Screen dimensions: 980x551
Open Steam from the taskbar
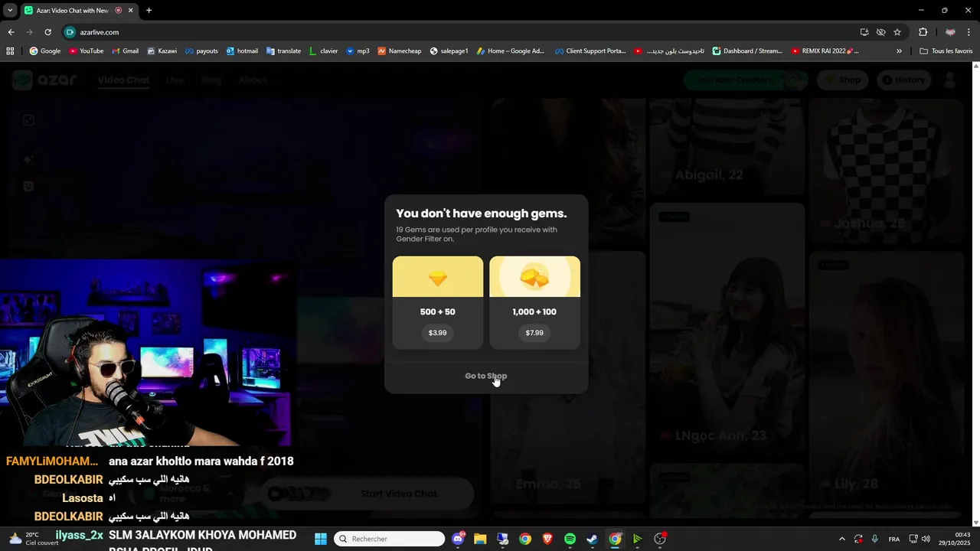592,539
